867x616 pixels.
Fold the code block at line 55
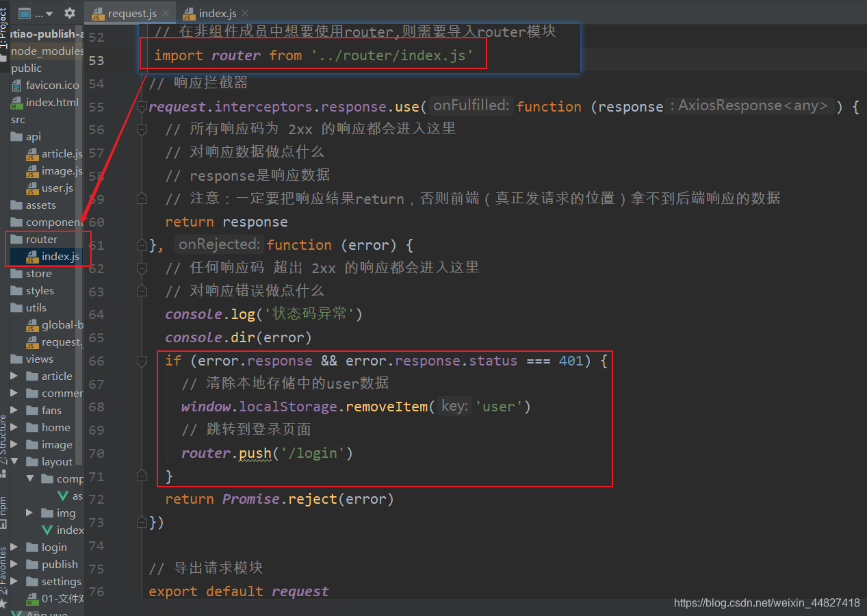tap(142, 107)
